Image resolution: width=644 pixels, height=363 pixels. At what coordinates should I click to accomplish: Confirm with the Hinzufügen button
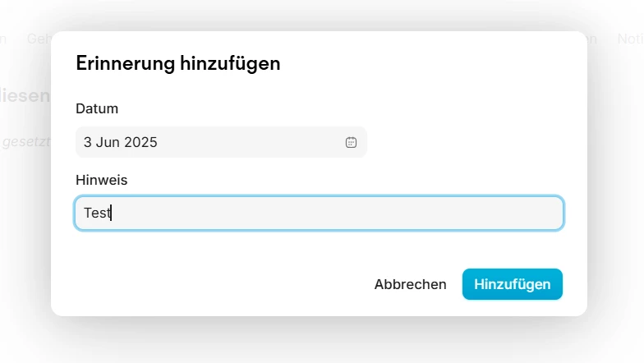(x=512, y=284)
